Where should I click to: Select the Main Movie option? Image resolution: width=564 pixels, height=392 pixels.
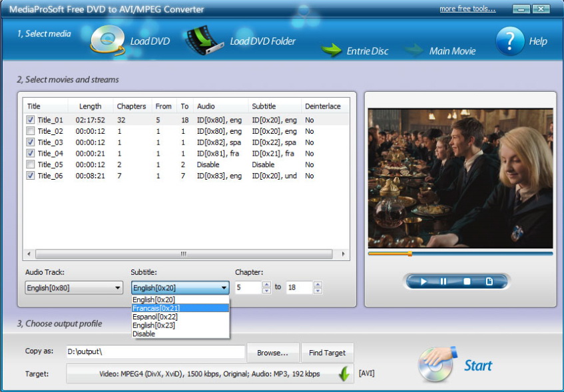[x=453, y=51]
